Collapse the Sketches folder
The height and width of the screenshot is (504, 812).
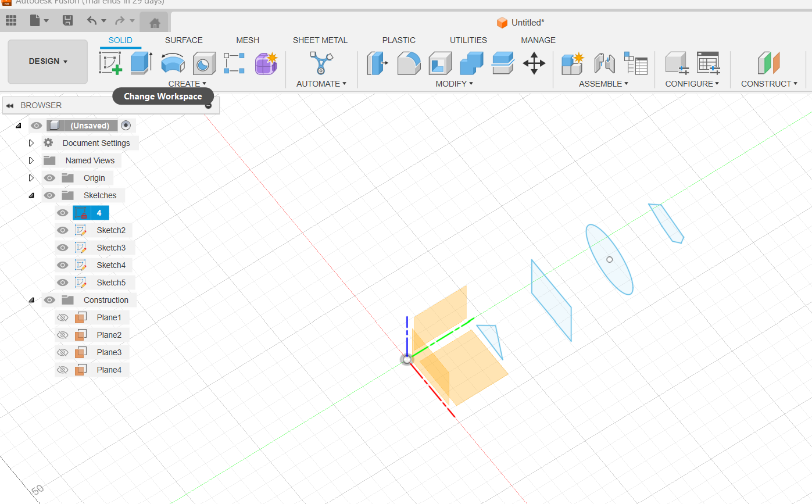point(31,195)
